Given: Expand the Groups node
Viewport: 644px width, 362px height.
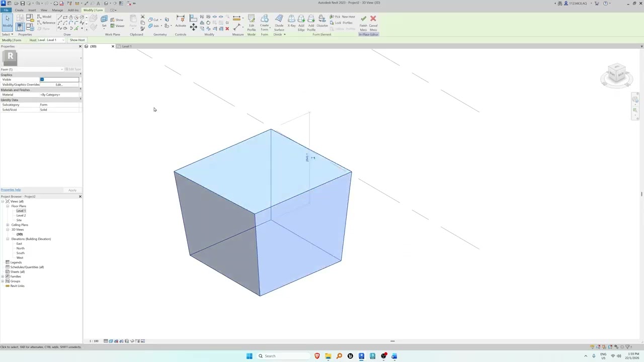Looking at the screenshot, I should pos(3,281).
